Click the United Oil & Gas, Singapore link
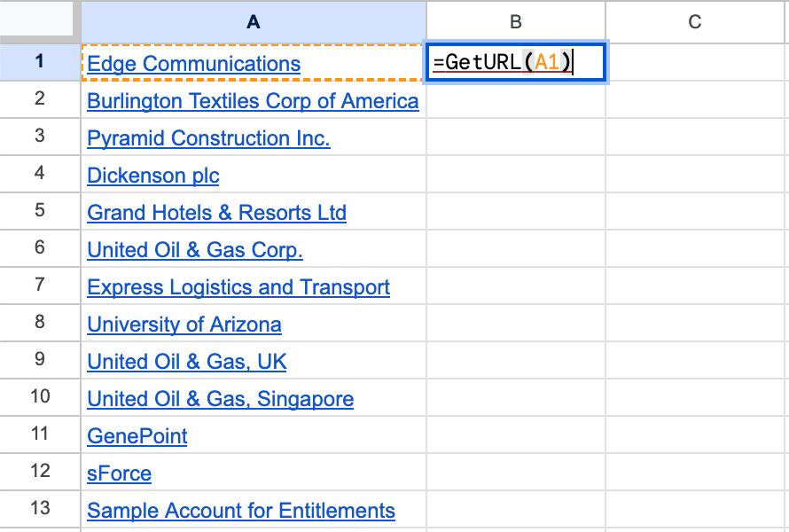Viewport: 789px width, 532px height. click(x=220, y=399)
